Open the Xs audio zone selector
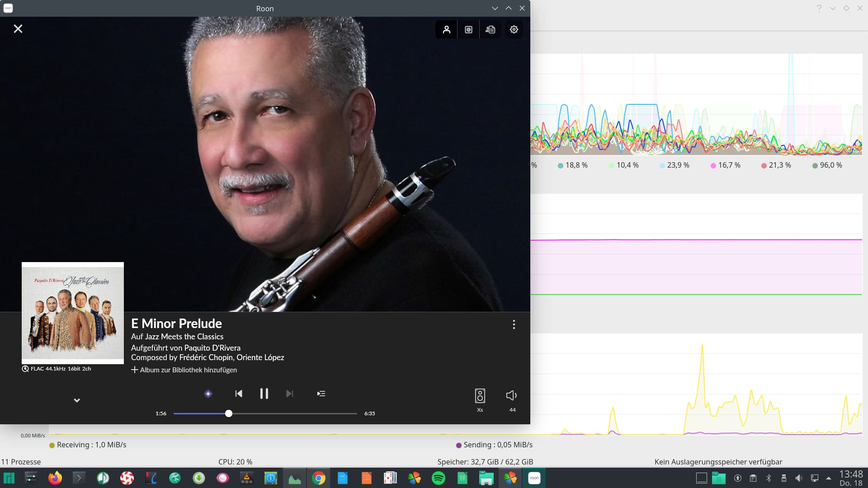 click(480, 400)
